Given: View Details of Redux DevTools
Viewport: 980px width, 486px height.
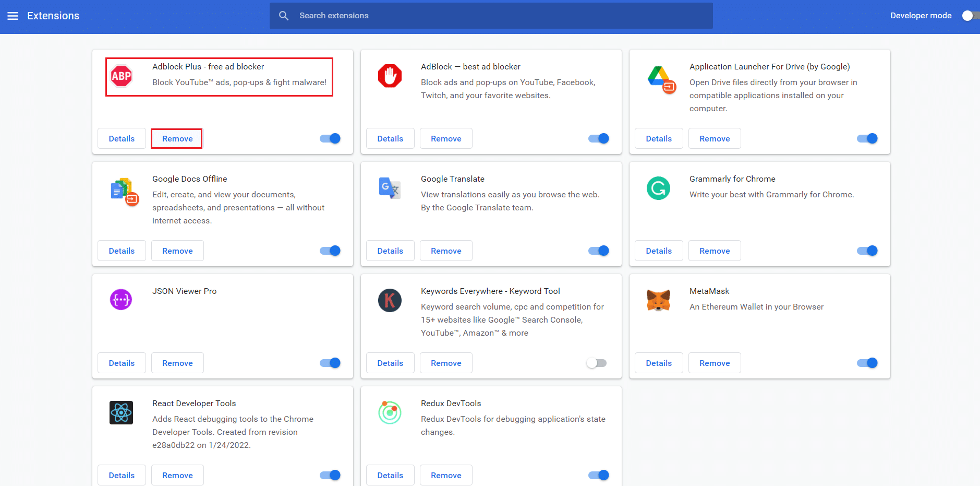Looking at the screenshot, I should pos(390,475).
